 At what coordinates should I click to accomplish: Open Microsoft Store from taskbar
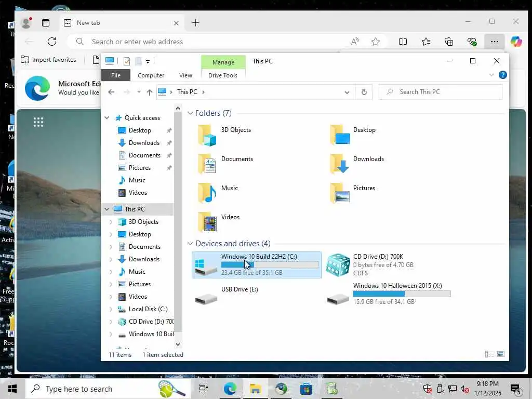click(x=306, y=389)
